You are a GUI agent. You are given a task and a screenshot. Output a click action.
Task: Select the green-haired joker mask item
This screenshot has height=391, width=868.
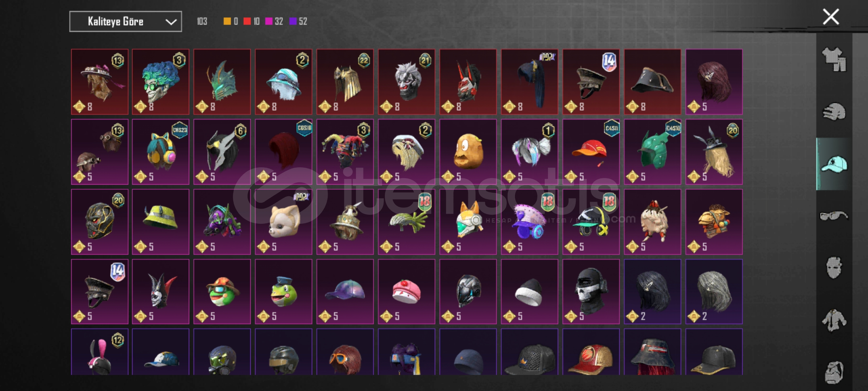[x=161, y=82]
